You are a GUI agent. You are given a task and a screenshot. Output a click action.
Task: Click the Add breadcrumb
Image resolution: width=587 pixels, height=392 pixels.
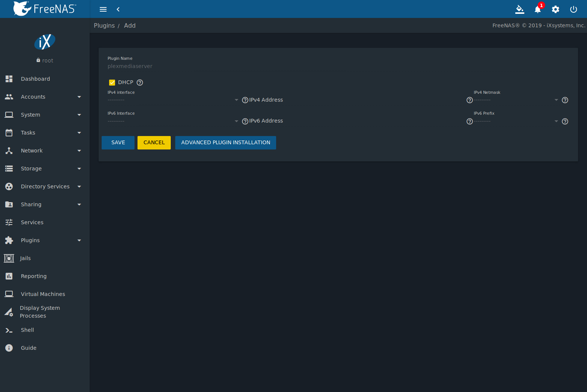[x=130, y=25]
